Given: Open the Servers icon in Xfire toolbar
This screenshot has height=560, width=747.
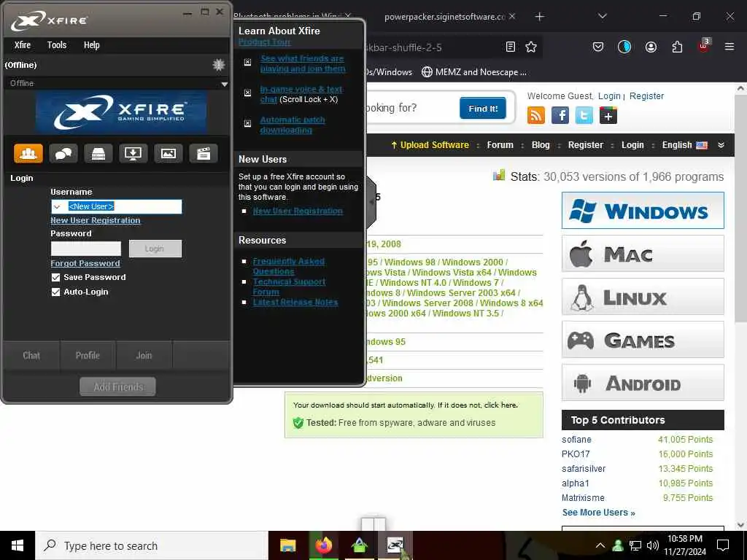Looking at the screenshot, I should pyautogui.click(x=98, y=153).
